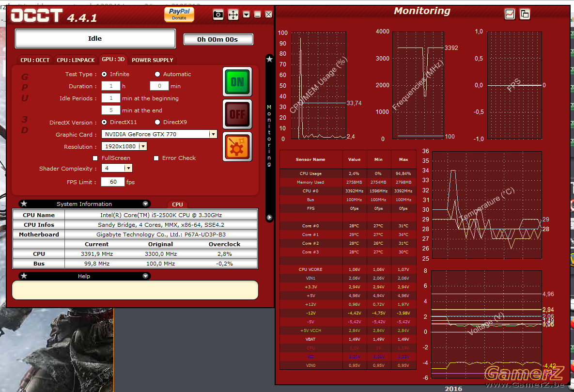Open the Resolution dropdown
The width and height of the screenshot is (574, 392).
[143, 146]
